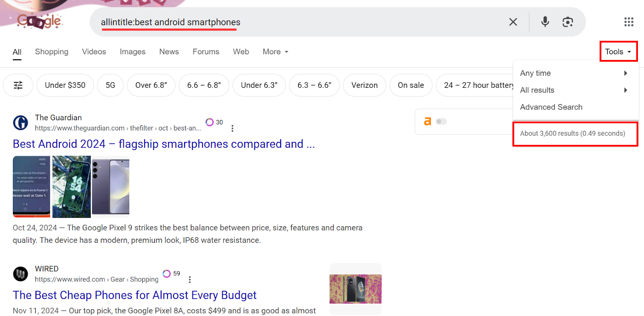Switch to the Videos tab

(94, 52)
